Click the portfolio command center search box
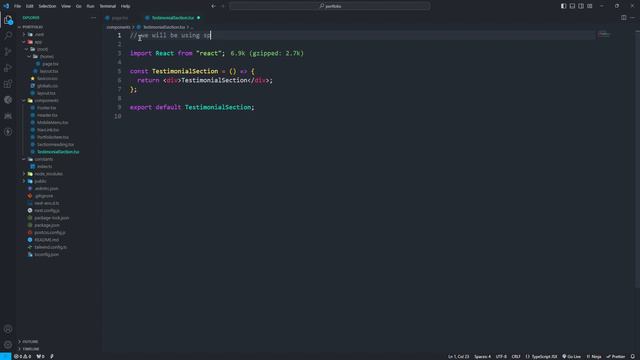The image size is (640, 360). (x=329, y=6)
